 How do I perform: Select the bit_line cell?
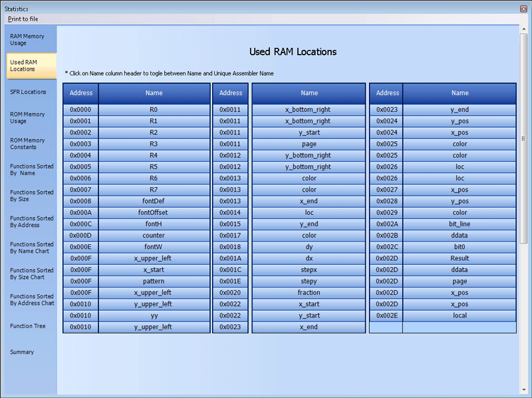(x=460, y=224)
